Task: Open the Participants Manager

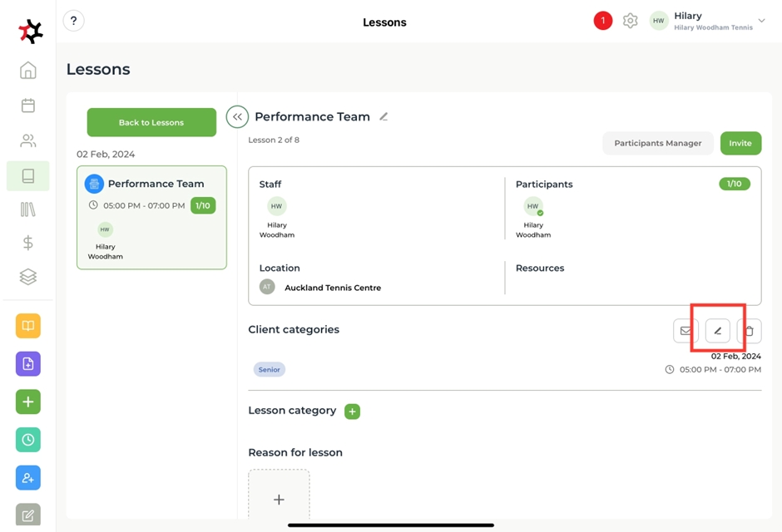Action: 657,143
